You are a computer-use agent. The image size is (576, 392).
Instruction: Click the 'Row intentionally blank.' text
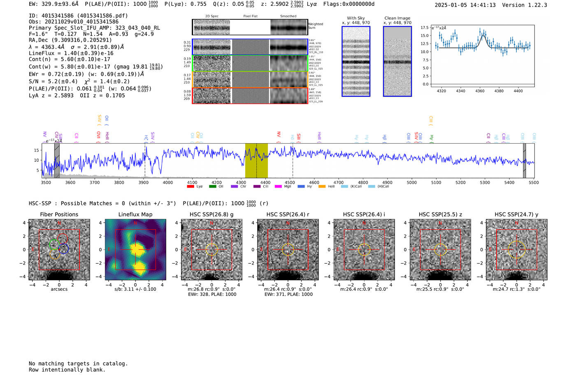click(x=67, y=370)
